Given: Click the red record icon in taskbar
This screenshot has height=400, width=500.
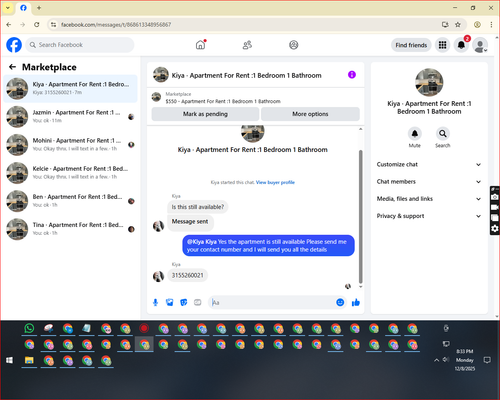Looking at the screenshot, I should (144, 328).
